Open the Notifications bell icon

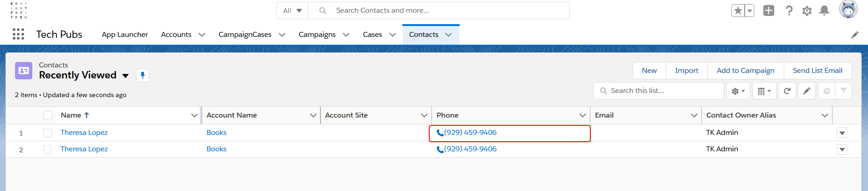[824, 10]
